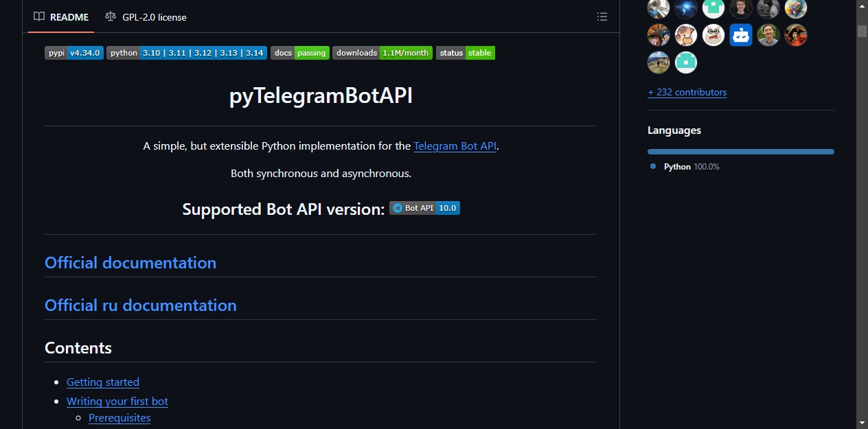Viewport: 868px width, 429px height.
Task: Click the blue Python language color dot
Action: [653, 167]
